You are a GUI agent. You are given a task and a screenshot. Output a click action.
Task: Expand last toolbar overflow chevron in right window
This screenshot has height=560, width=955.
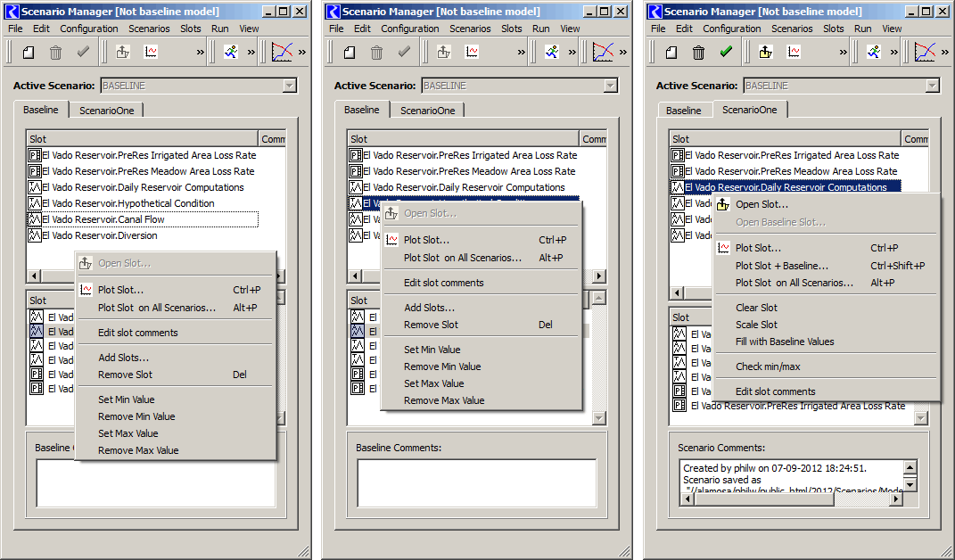point(944,53)
